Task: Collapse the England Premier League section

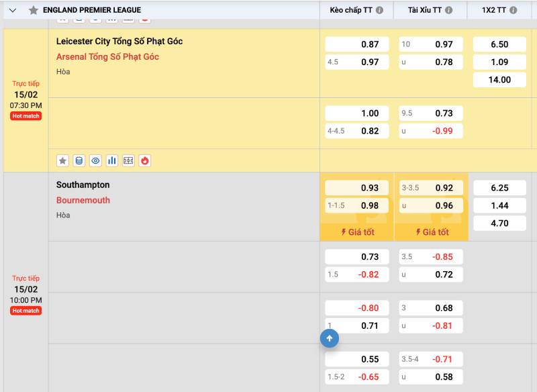Action: [12, 10]
